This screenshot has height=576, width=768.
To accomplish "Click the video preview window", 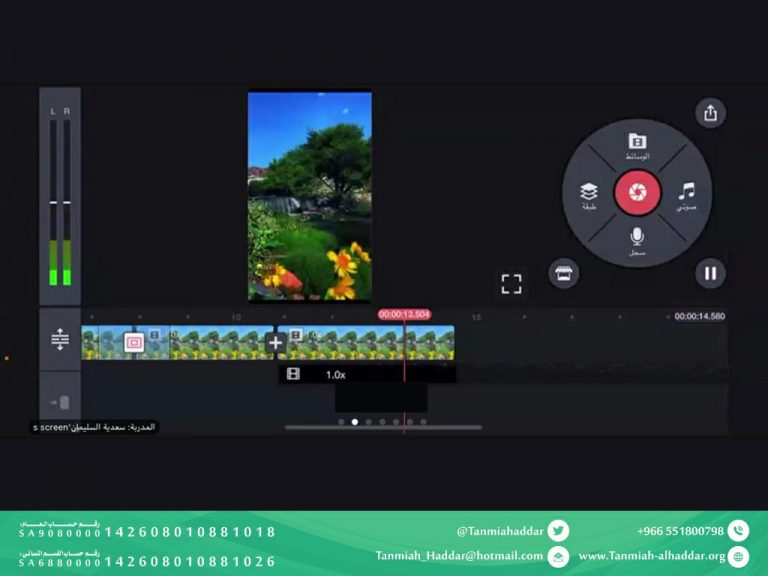I will pos(310,196).
